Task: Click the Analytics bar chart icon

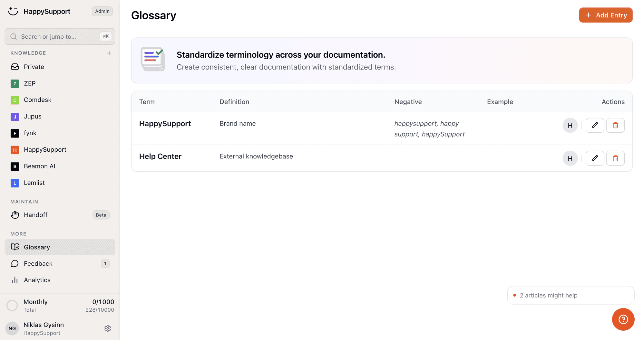Action: (15, 280)
